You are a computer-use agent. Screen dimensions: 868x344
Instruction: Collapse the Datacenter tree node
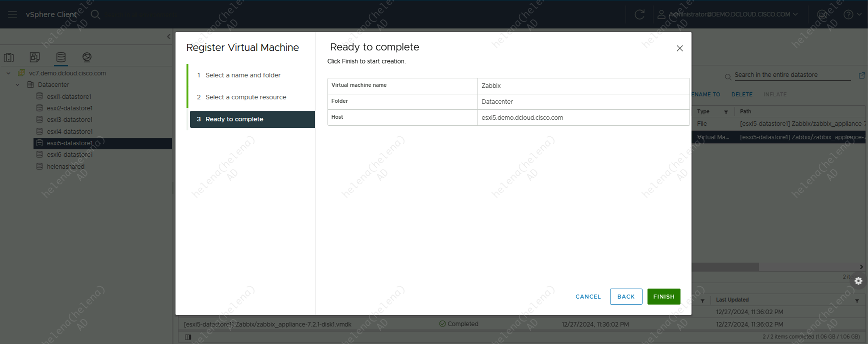(17, 85)
